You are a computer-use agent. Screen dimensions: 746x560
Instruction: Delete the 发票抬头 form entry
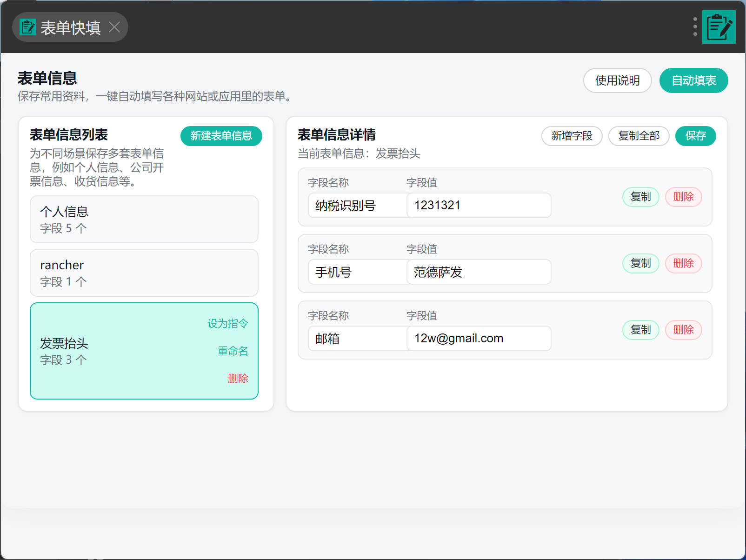238,379
